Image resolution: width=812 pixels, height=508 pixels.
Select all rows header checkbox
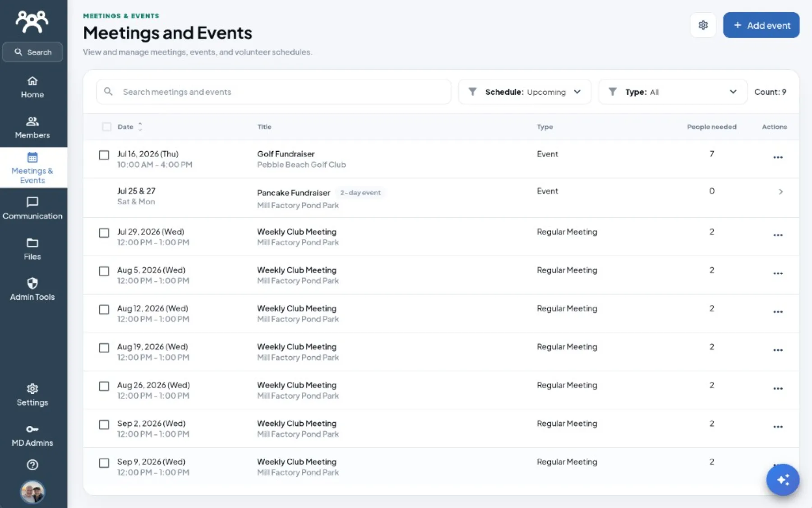(x=106, y=127)
